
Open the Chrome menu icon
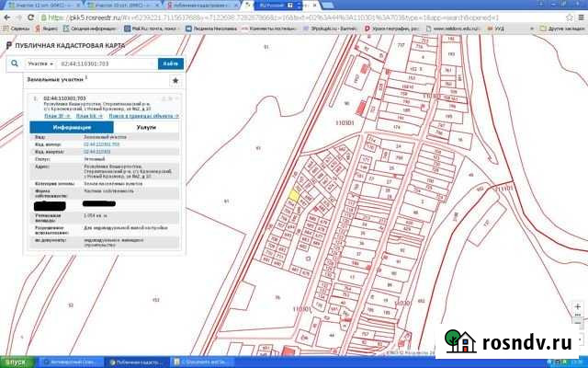[x=581, y=17]
